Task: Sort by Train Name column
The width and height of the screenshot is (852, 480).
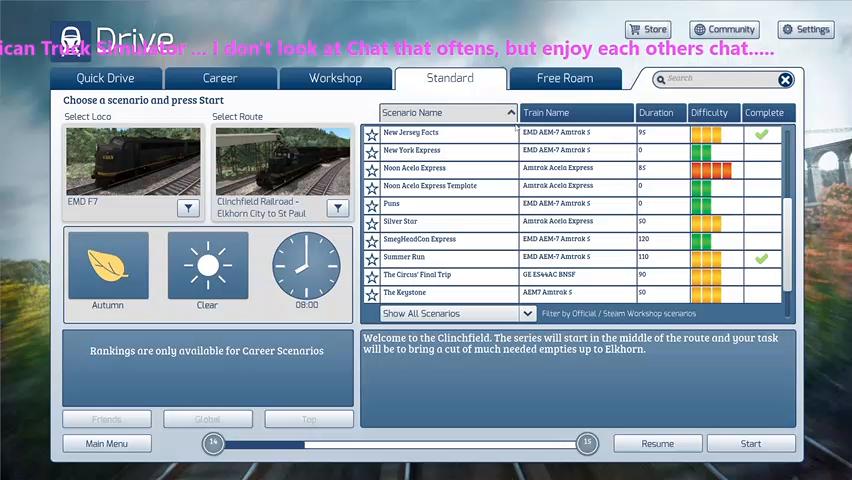Action: point(577,113)
